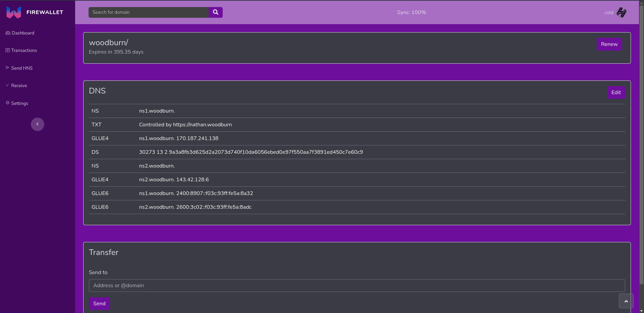644x313 pixels.
Task: Click the Send HNS paper-plane icon
Action: coord(7,68)
